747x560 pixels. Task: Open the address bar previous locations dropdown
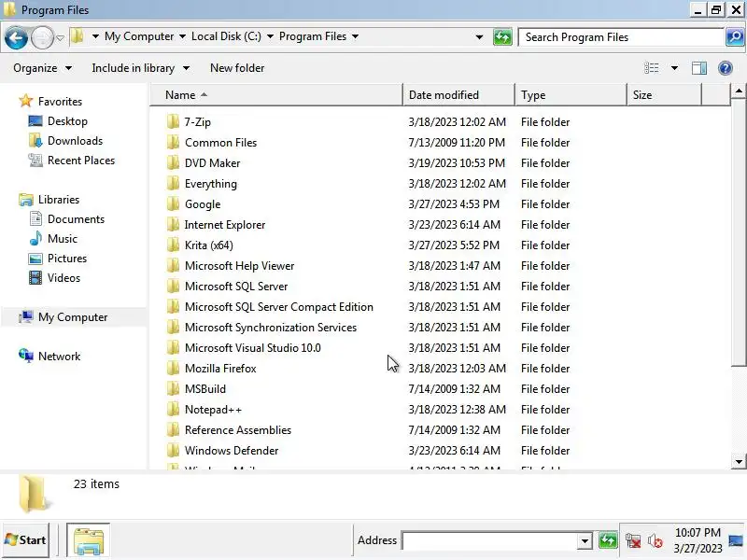[479, 36]
